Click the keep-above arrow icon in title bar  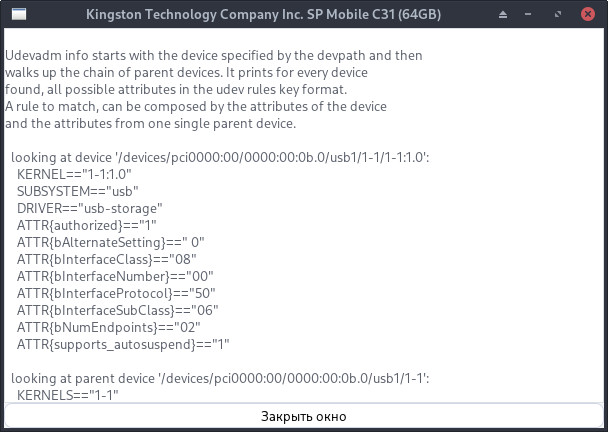pos(503,15)
